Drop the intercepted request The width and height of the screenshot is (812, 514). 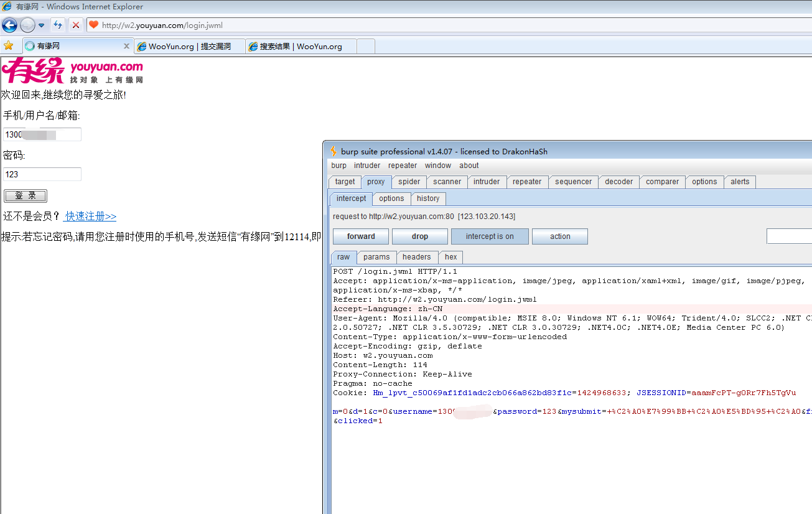pyautogui.click(x=420, y=236)
